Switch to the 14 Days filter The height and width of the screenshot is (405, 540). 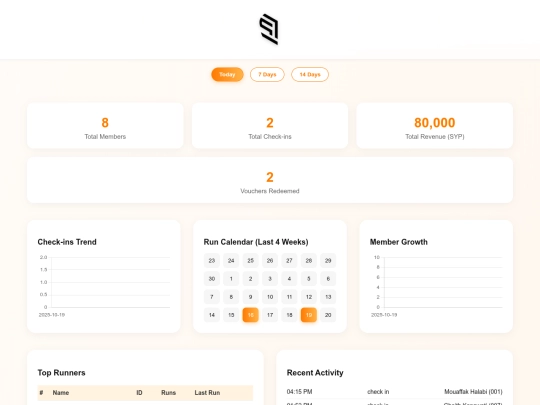click(310, 74)
